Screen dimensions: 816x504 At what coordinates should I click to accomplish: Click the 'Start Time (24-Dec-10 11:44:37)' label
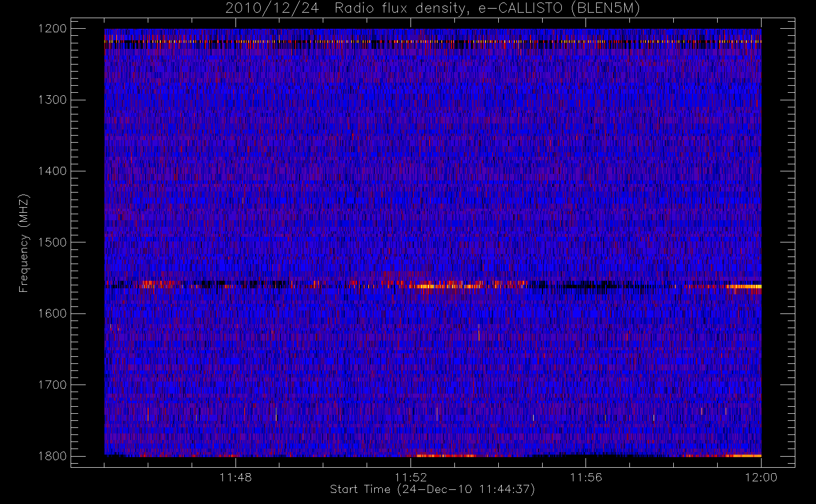point(432,489)
